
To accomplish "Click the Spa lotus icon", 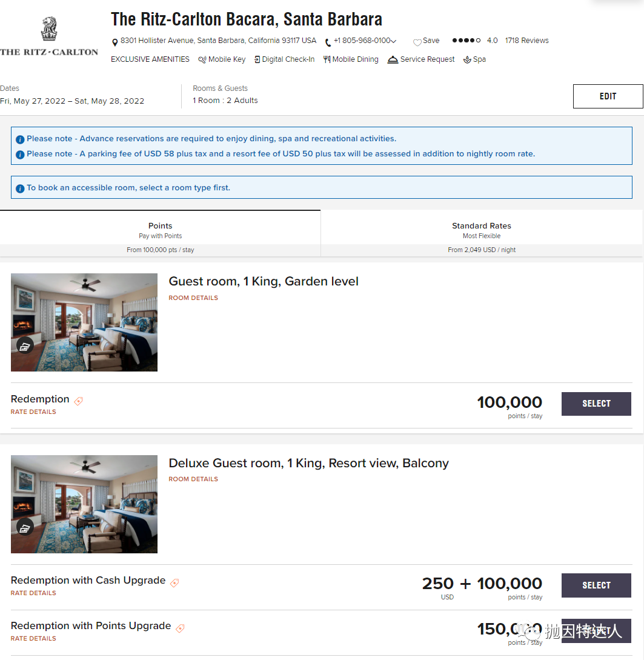I will pyautogui.click(x=467, y=60).
